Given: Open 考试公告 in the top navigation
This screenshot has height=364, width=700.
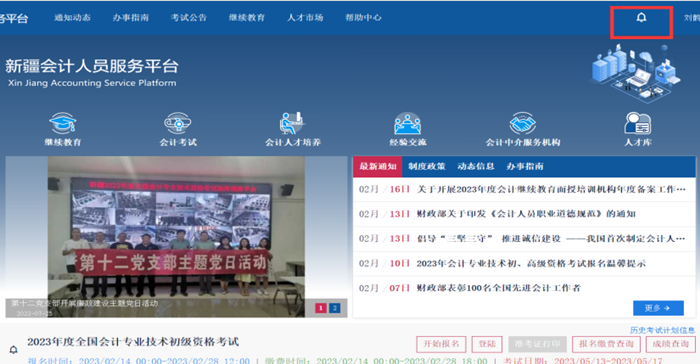Looking at the screenshot, I should (x=188, y=18).
